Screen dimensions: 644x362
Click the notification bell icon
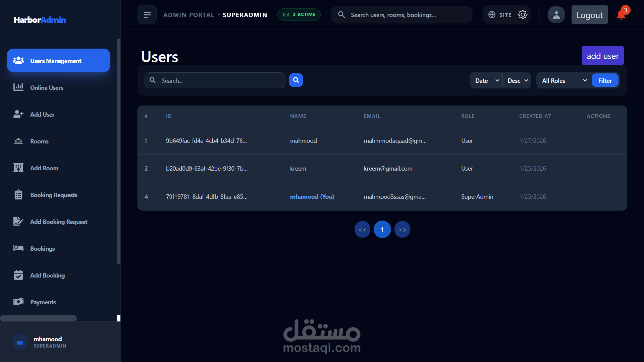coord(621,15)
